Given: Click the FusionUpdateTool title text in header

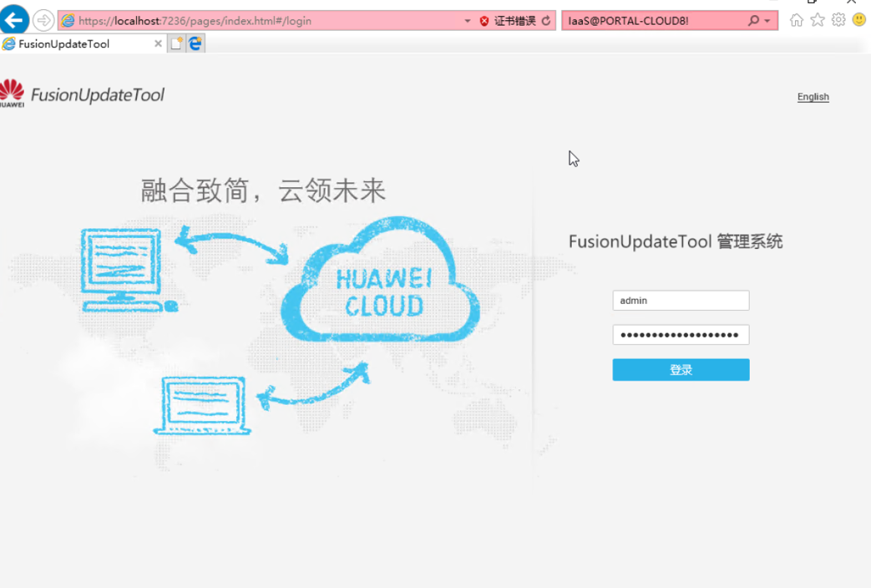Looking at the screenshot, I should click(97, 95).
